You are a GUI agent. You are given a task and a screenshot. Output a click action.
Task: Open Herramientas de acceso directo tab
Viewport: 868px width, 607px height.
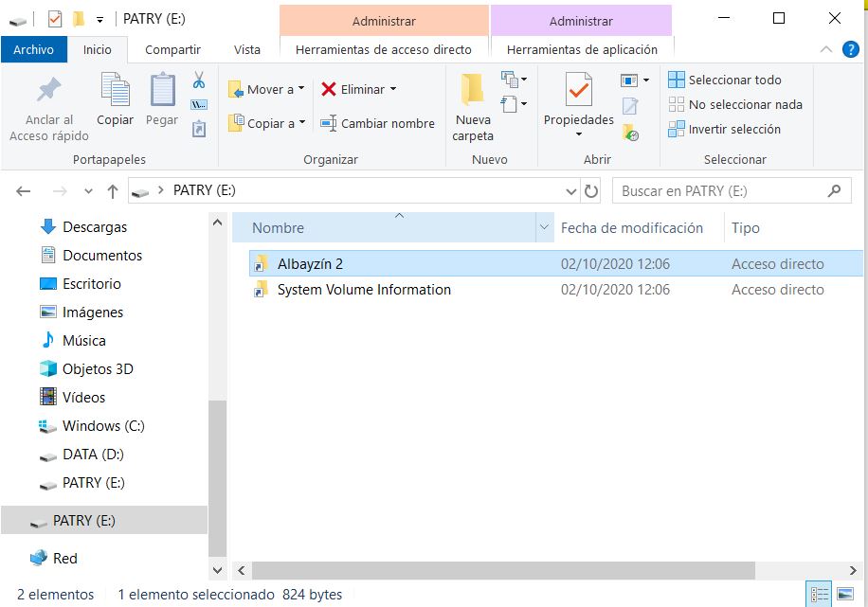[x=384, y=49]
